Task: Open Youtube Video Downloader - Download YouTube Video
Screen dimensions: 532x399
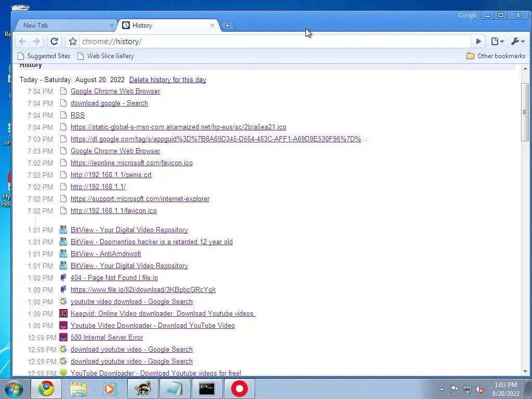Action: tap(153, 326)
